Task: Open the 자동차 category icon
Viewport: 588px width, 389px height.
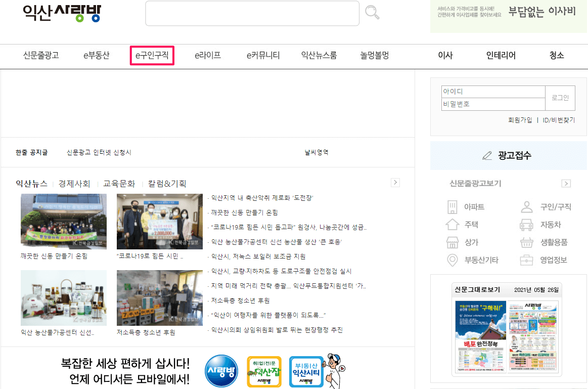Action: click(527, 224)
